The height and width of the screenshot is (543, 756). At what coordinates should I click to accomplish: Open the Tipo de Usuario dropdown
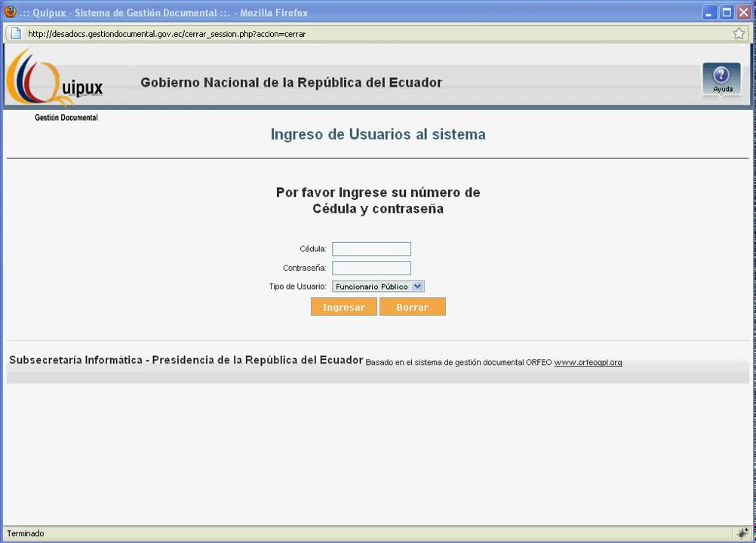tap(377, 286)
